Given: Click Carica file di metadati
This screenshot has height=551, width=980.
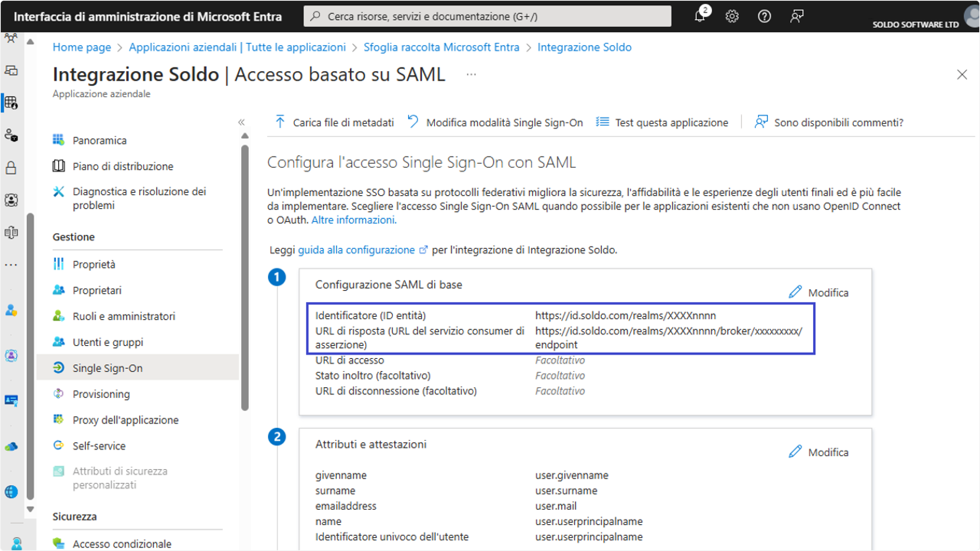Looking at the screenshot, I should point(334,122).
